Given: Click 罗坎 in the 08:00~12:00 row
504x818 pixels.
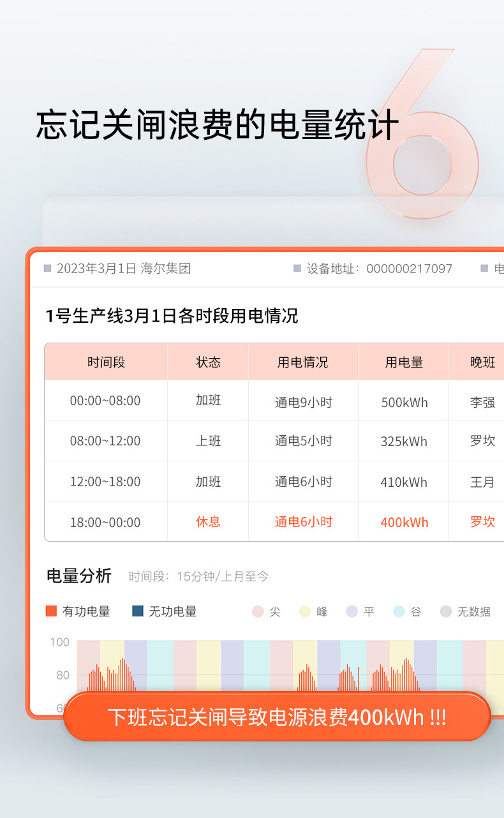Looking at the screenshot, I should [482, 441].
